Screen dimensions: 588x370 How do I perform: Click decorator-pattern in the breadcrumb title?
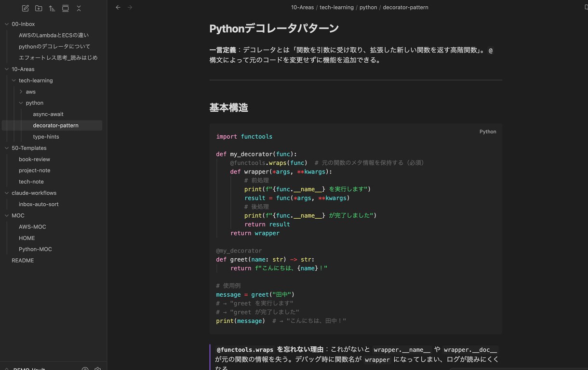point(405,7)
